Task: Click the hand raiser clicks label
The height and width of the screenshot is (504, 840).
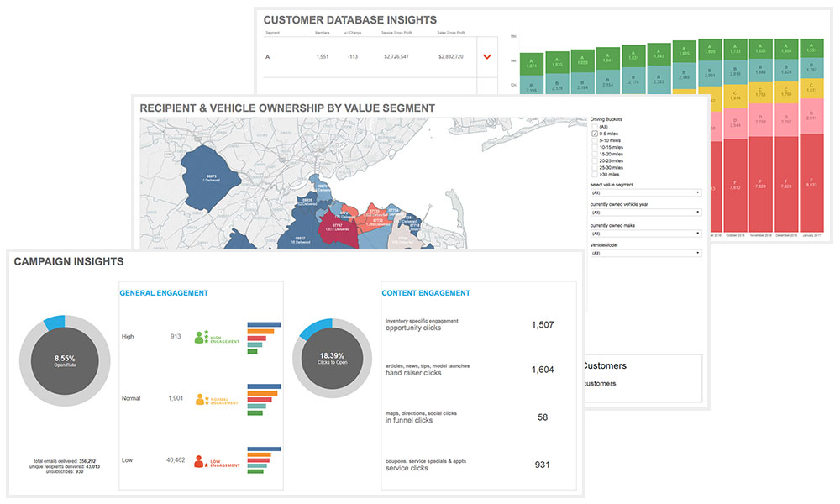Action: [412, 373]
